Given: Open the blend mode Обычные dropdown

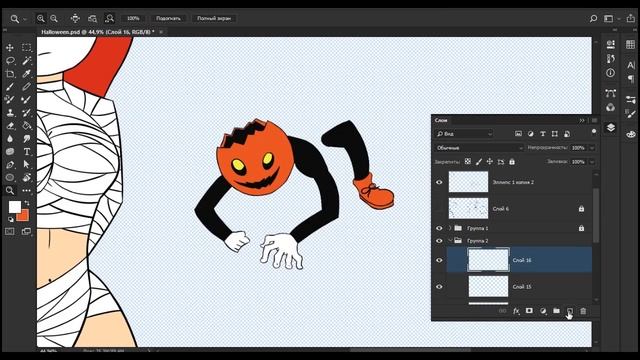Looking at the screenshot, I should (479, 148).
